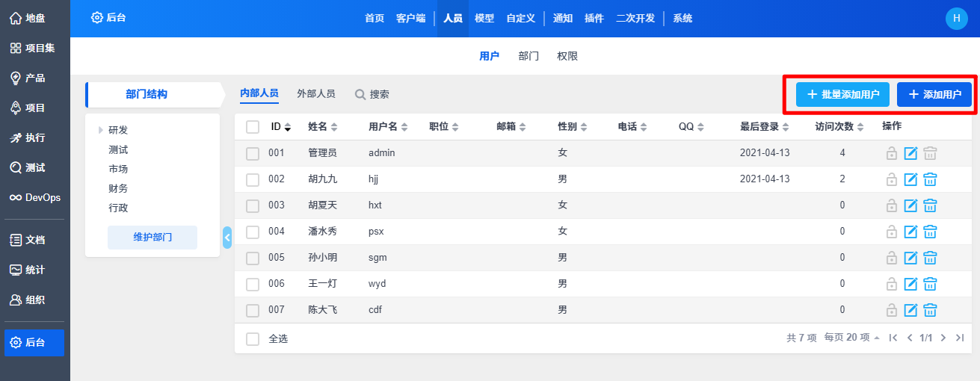Switch to the 外部人员 tab
Screen dimensions: 980x381
coord(315,94)
